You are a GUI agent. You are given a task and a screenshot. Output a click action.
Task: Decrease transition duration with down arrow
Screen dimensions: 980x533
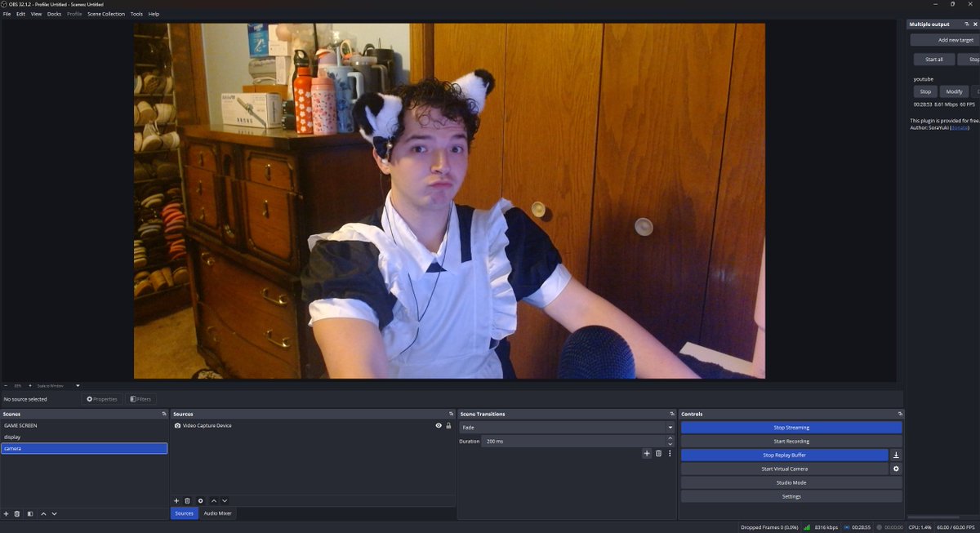click(670, 444)
